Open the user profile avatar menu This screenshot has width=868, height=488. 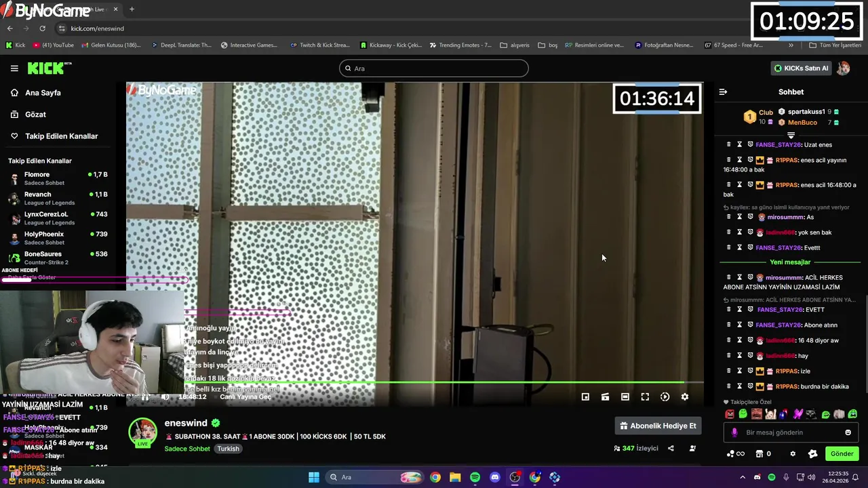(x=844, y=68)
